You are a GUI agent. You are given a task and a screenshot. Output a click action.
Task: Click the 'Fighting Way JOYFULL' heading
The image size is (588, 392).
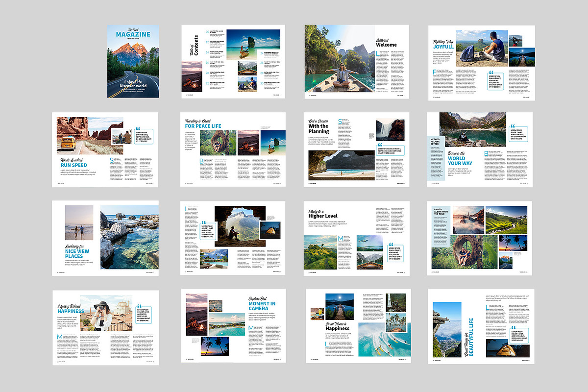tap(443, 45)
